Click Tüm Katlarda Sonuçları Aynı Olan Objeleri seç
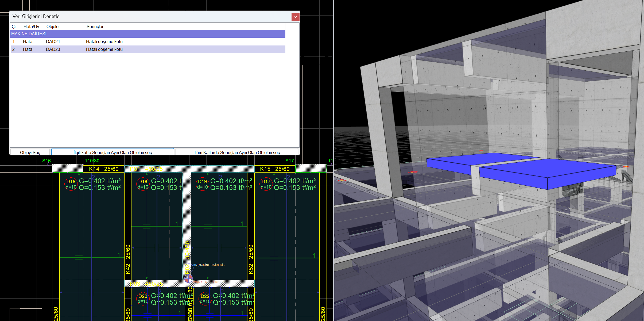 coord(237,152)
